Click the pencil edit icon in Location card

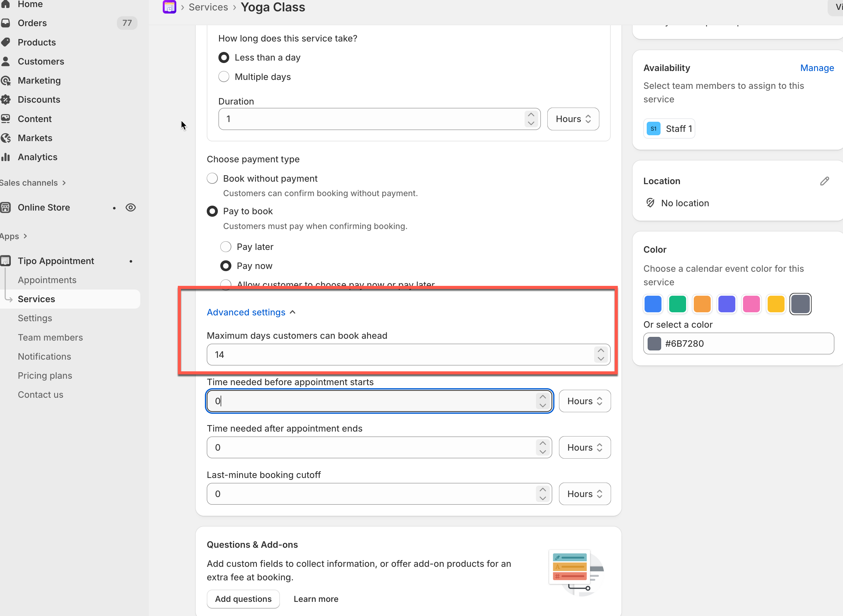click(824, 181)
